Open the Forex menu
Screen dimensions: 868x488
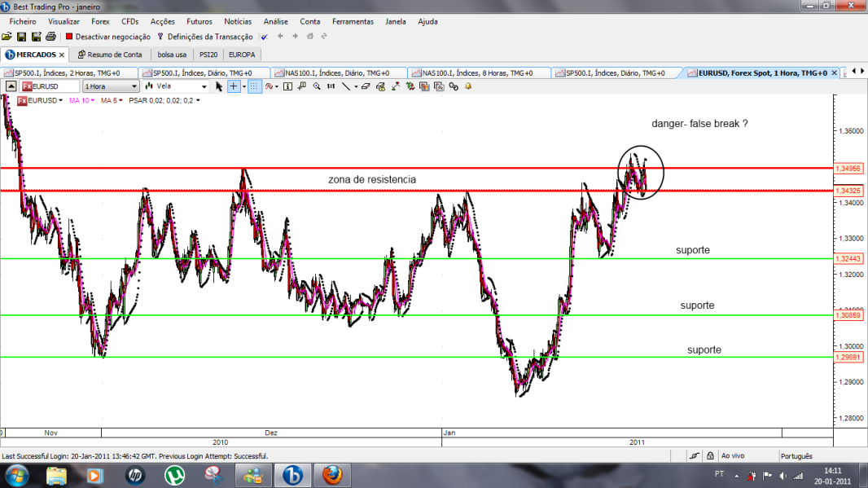tap(100, 22)
